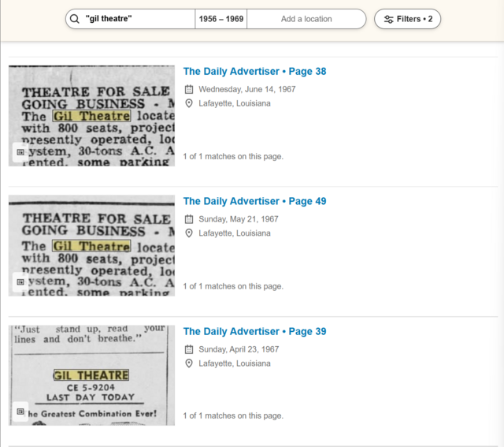This screenshot has width=504, height=447.
Task: Open the 1956 – 1969 date range selector
Action: pos(221,19)
